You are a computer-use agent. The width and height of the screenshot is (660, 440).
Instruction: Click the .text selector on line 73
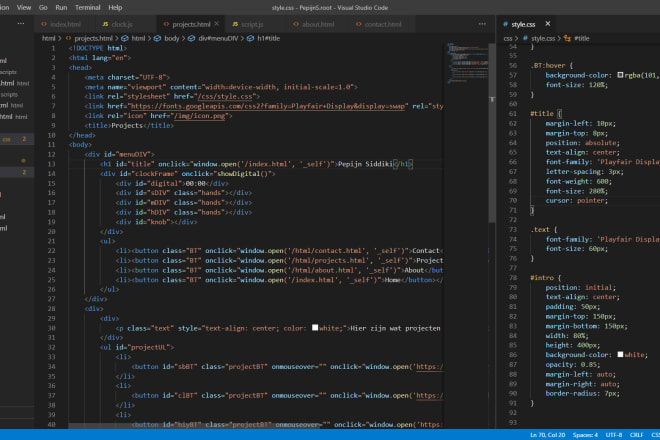pos(540,229)
